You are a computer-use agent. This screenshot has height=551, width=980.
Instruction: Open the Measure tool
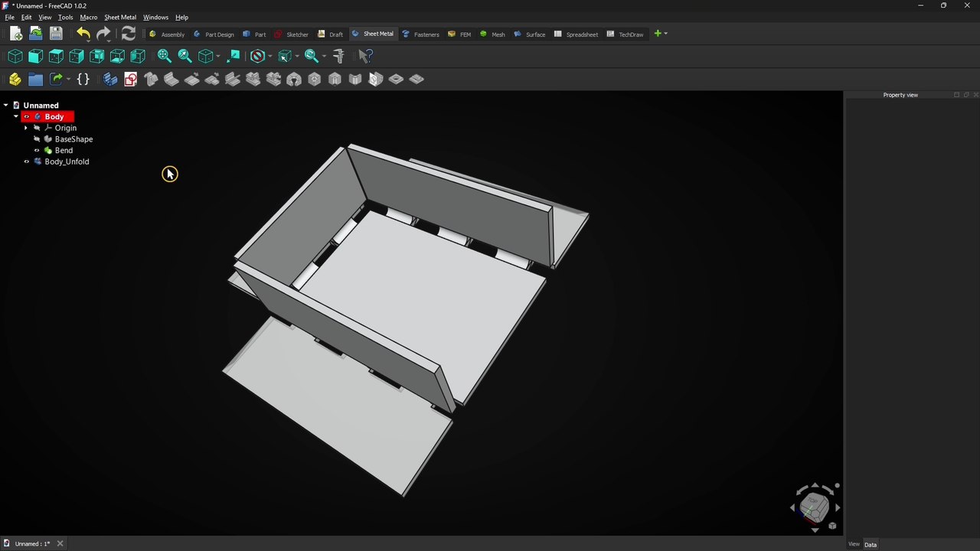coord(339,56)
